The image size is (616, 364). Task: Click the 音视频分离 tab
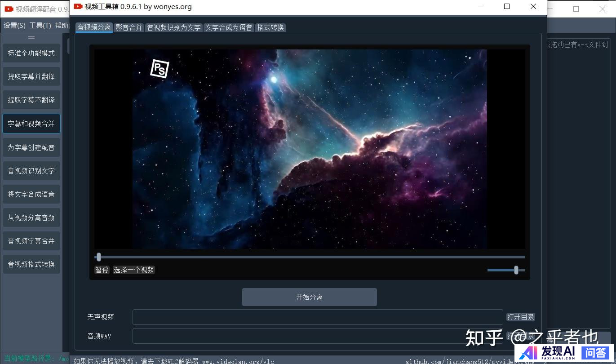click(94, 27)
